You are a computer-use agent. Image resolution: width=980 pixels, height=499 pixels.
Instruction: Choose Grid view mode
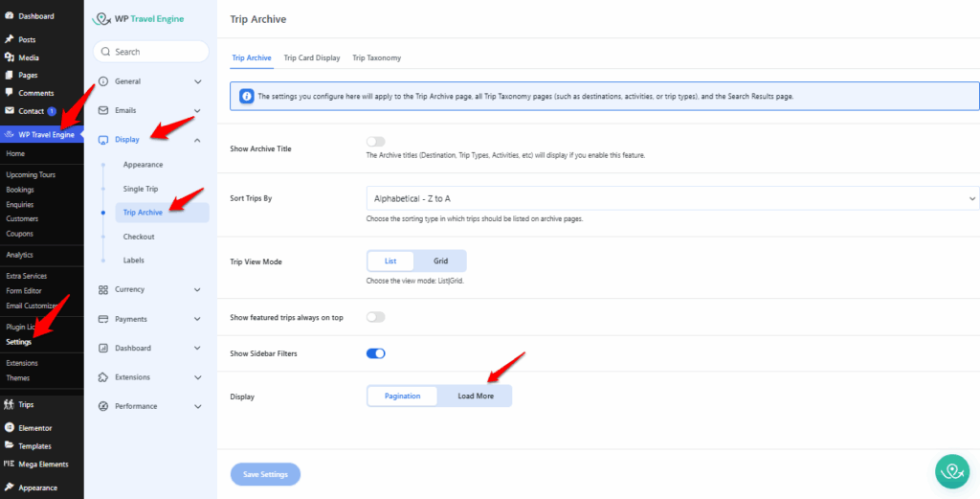(x=440, y=261)
